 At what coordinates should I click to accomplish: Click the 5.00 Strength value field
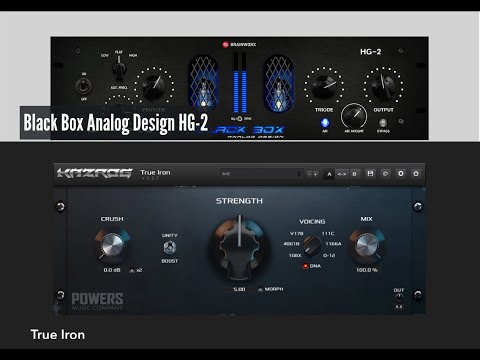tap(239, 289)
